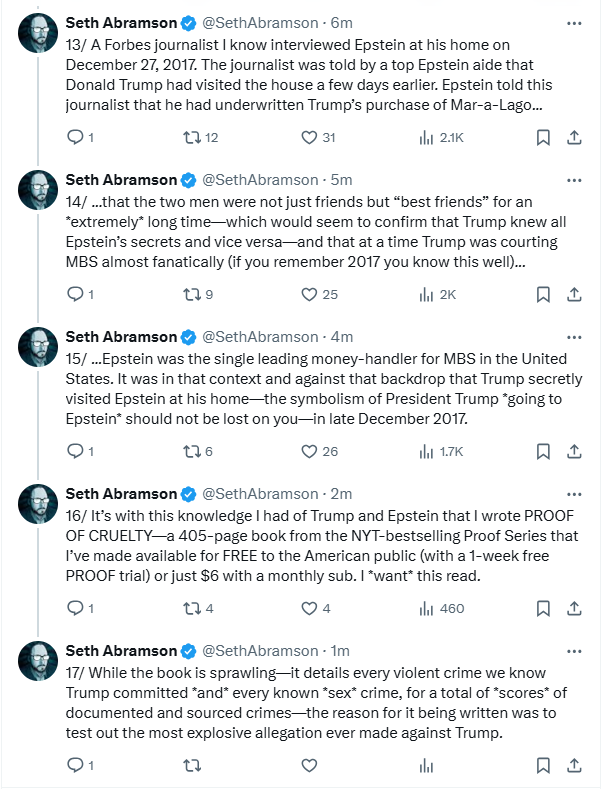This screenshot has height=789, width=609.
Task: Open the 6m timestamp of tweet 13/
Action: click(340, 22)
